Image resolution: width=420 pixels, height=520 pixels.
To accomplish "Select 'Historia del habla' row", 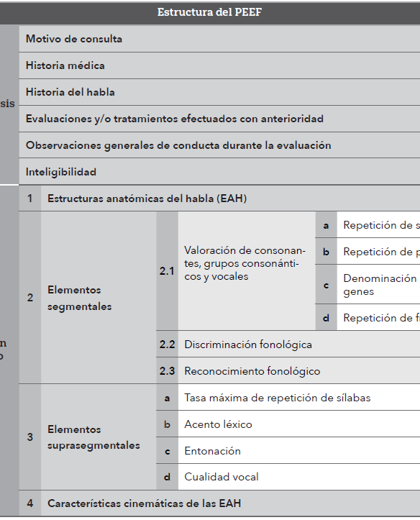I will click(219, 92).
